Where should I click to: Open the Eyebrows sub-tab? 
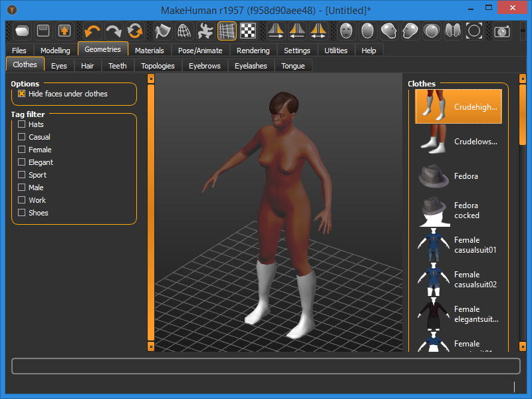[205, 65]
